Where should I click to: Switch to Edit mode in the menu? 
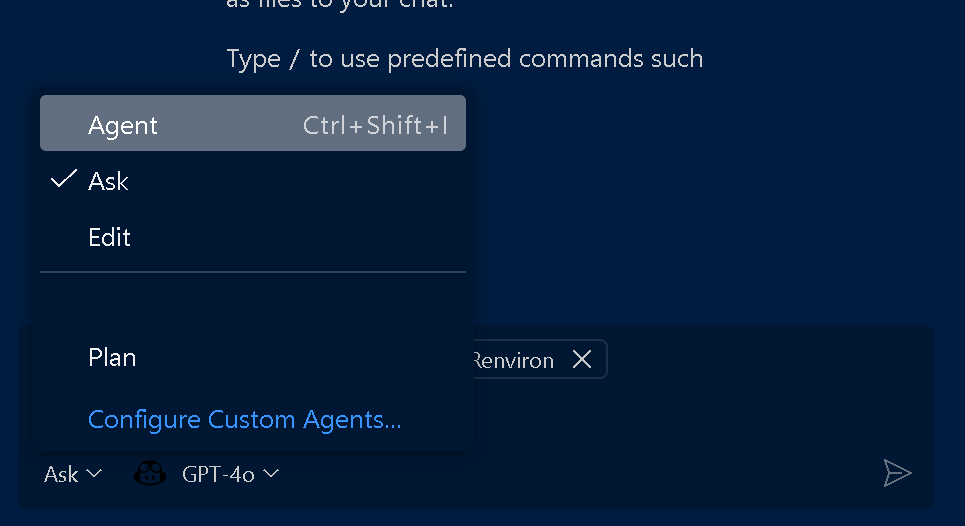coord(109,238)
